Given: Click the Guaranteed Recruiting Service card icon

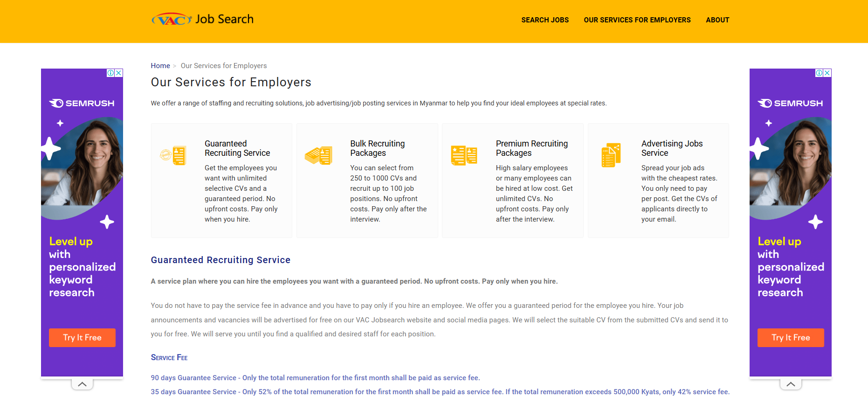Looking at the screenshot, I should tap(173, 155).
